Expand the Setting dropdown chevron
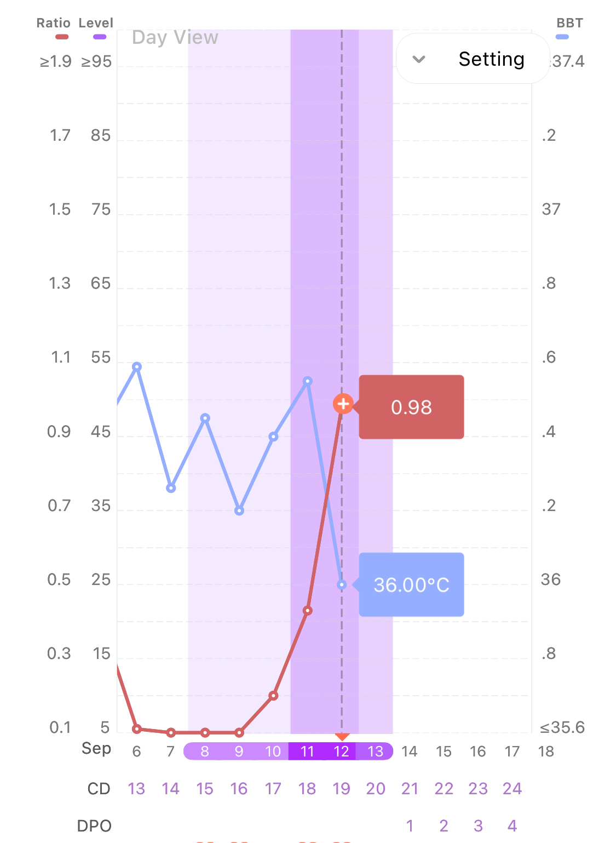 [419, 59]
